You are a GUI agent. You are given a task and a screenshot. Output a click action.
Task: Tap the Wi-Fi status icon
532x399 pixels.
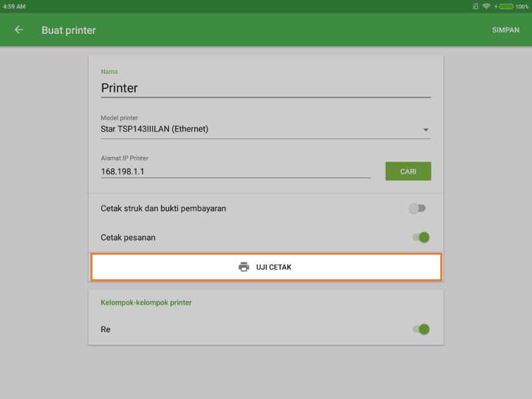point(486,6)
